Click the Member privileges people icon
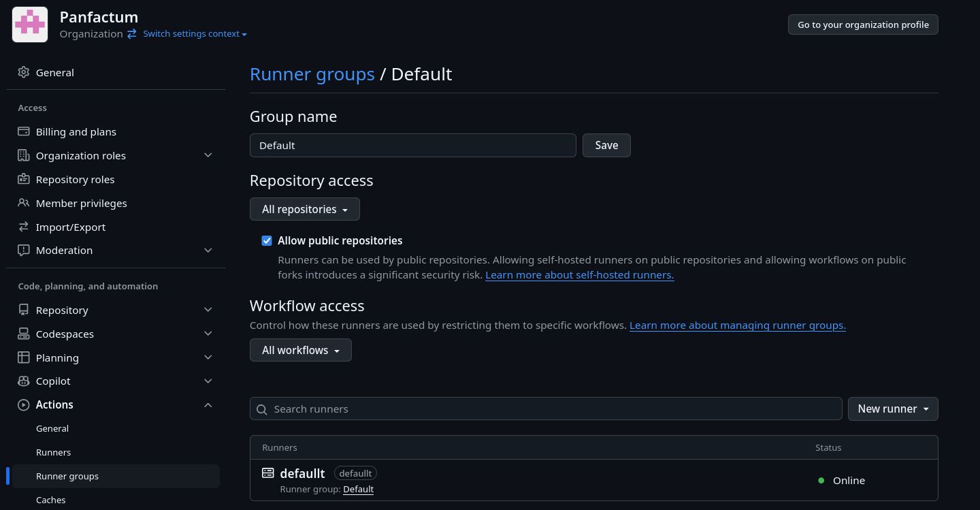980x510 pixels. [x=24, y=203]
